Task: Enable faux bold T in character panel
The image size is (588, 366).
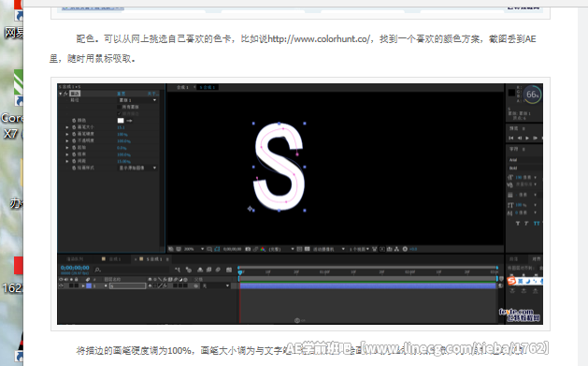Action: (518, 224)
